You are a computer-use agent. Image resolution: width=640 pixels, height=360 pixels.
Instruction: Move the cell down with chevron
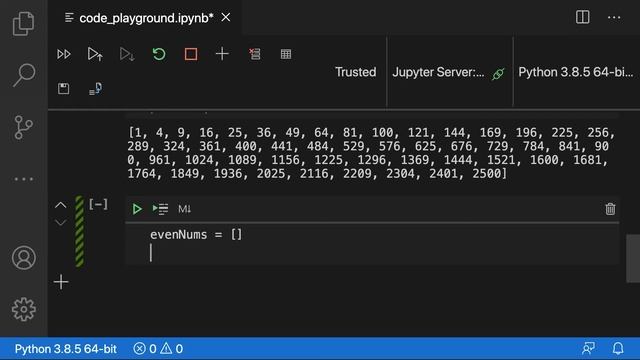pyautogui.click(x=60, y=223)
